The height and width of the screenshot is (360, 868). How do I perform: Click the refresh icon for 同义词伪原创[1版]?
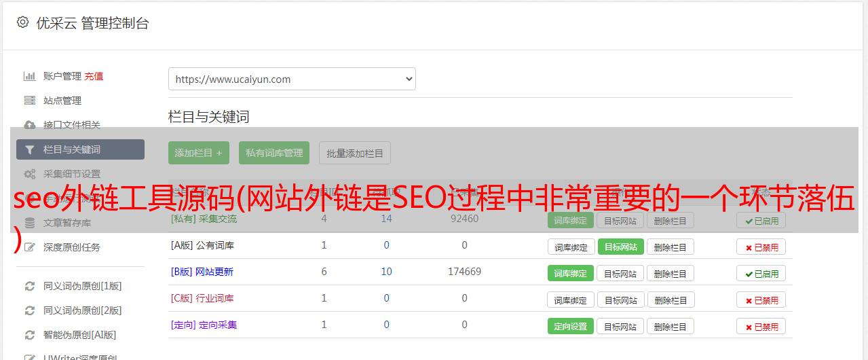tap(30, 286)
